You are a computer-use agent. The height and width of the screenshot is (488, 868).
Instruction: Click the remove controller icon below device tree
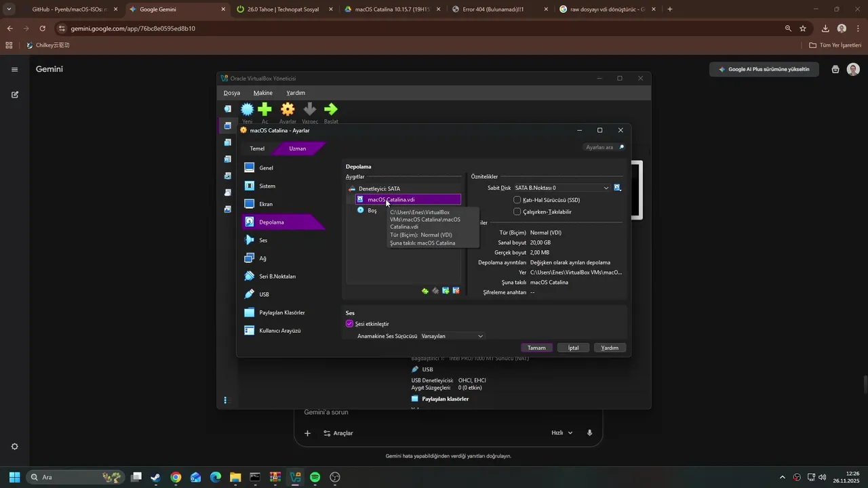pos(435,291)
